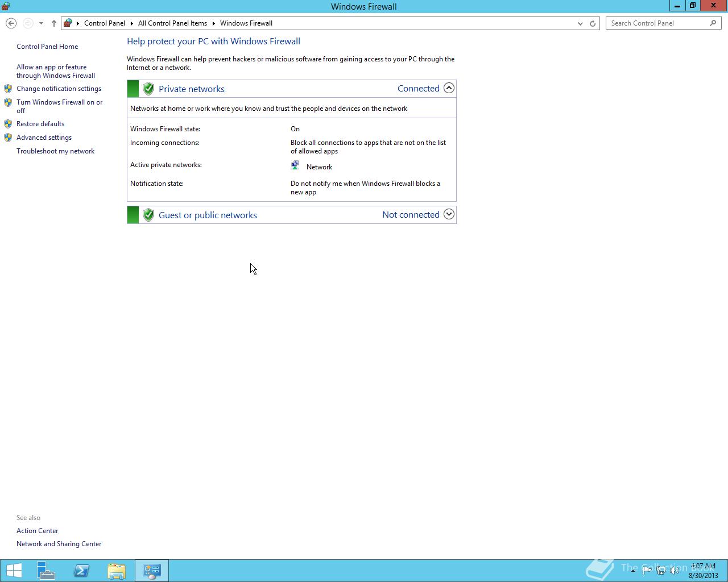Click the Private networks heading
The image size is (728, 582).
(192, 89)
